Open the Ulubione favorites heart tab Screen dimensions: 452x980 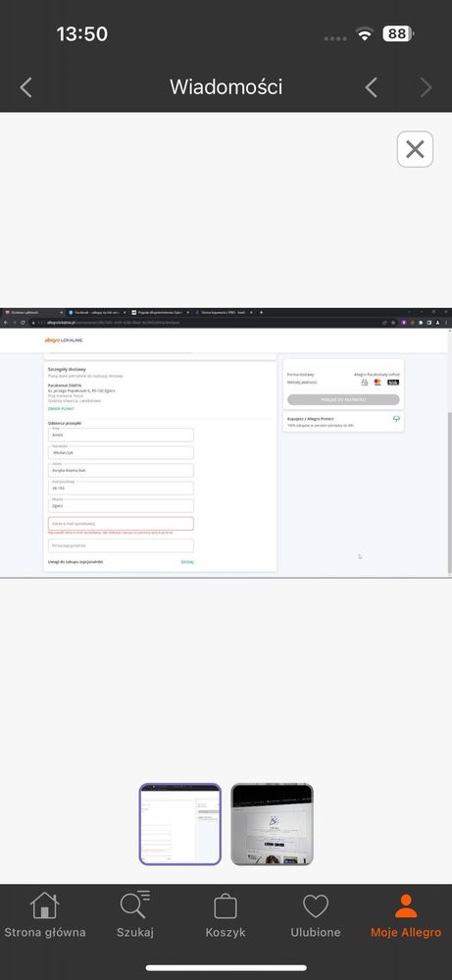(x=316, y=915)
